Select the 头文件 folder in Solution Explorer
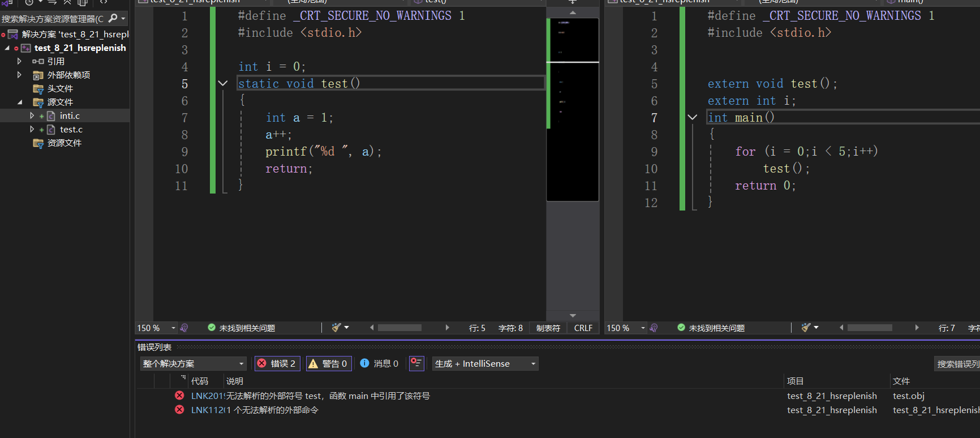 (x=60, y=89)
